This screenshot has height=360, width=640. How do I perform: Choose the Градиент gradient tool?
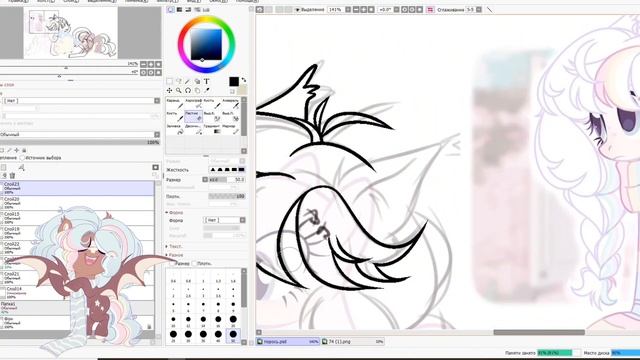pyautogui.click(x=212, y=129)
